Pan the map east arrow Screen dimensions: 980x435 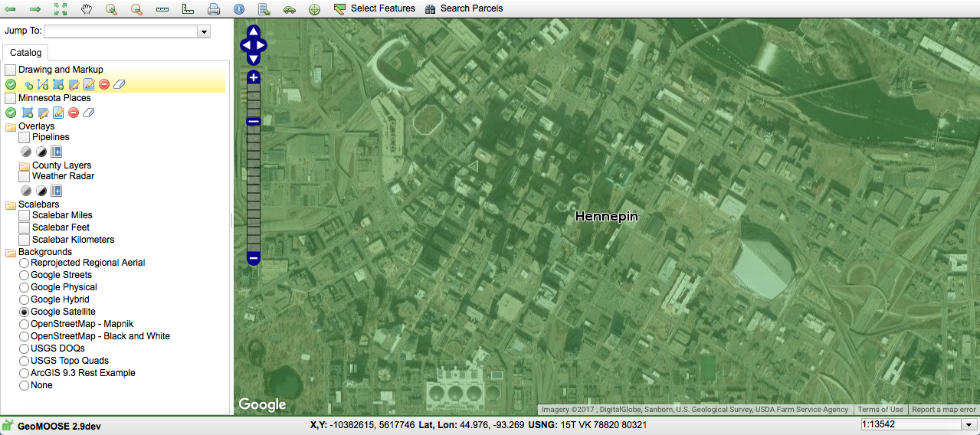pos(261,45)
